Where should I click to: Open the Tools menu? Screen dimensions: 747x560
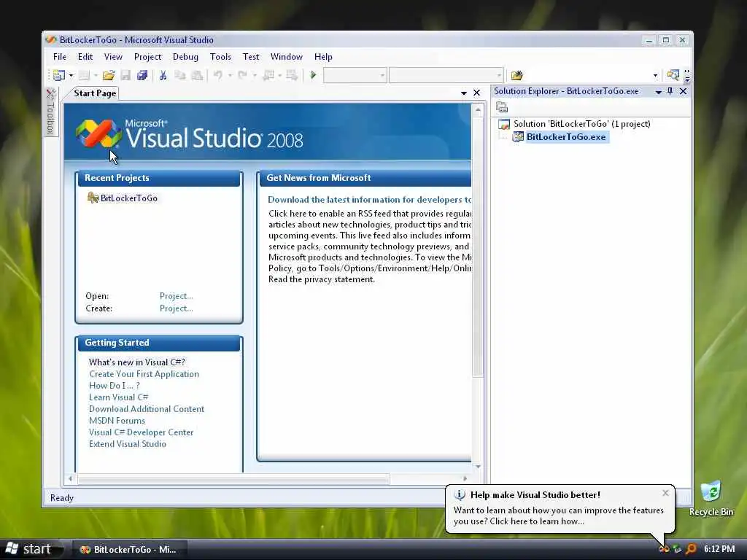[x=220, y=57]
